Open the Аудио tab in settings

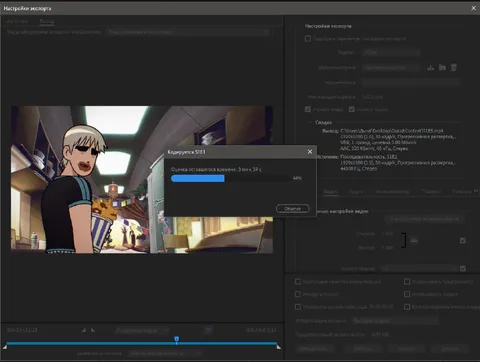point(356,191)
